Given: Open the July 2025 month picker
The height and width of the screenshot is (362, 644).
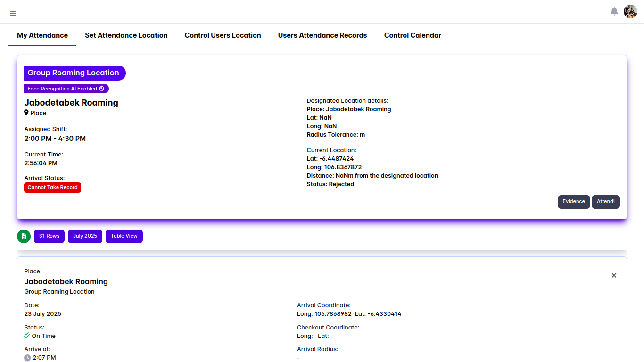Looking at the screenshot, I should point(85,236).
